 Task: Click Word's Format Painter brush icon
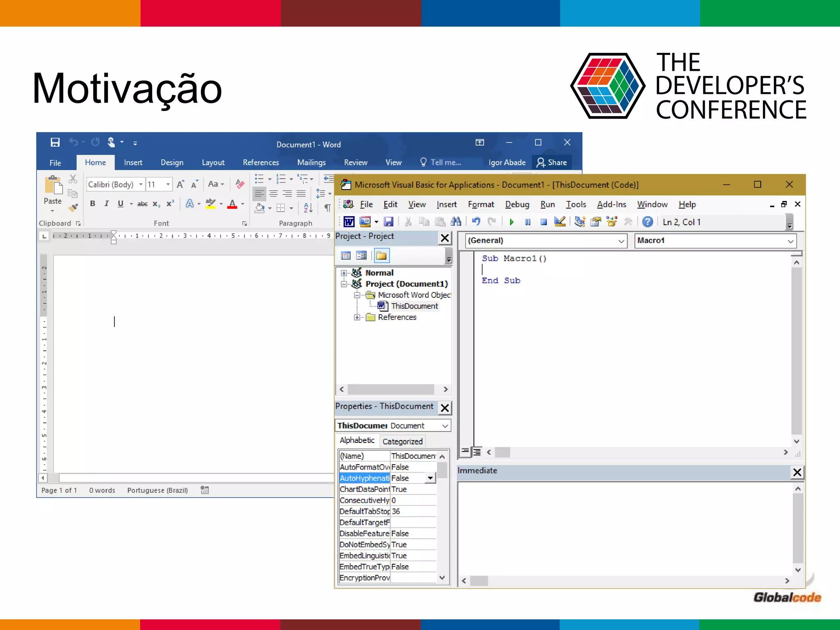(73, 208)
